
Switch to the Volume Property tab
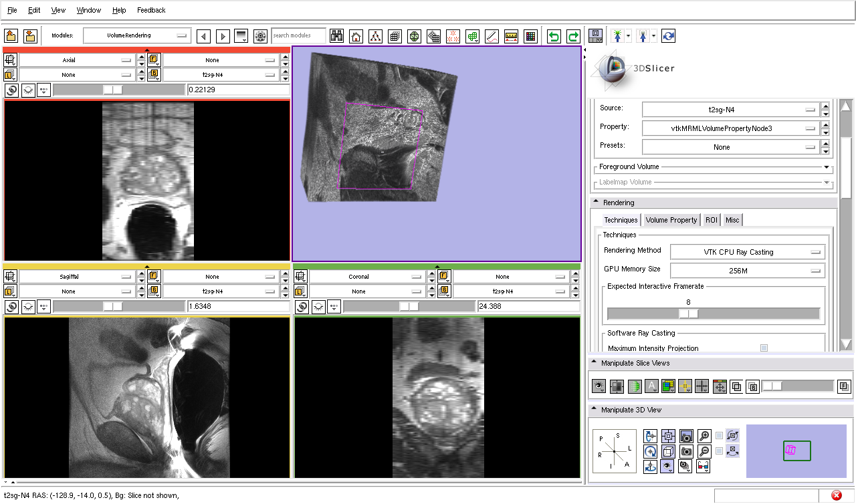click(x=671, y=220)
